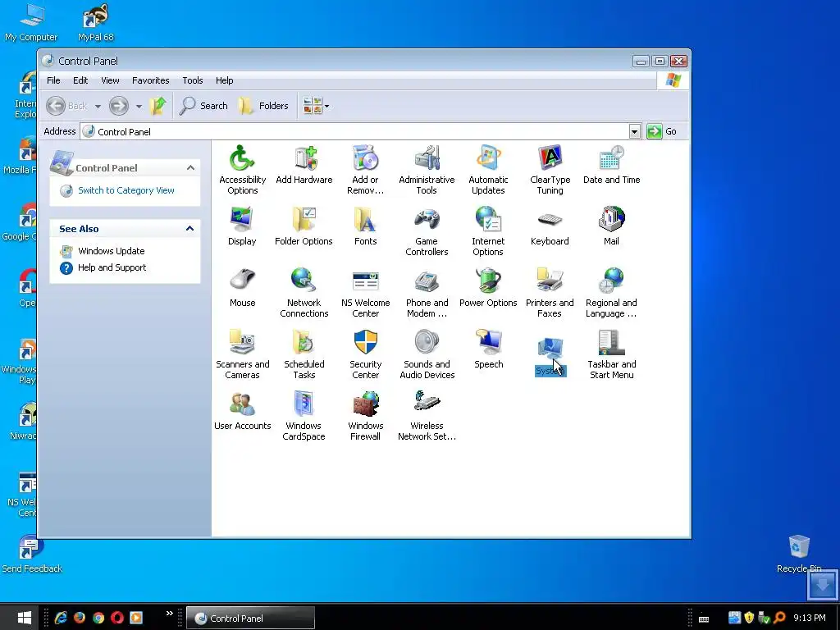The image size is (840, 630).
Task: Collapse the See Also section
Action: point(189,229)
